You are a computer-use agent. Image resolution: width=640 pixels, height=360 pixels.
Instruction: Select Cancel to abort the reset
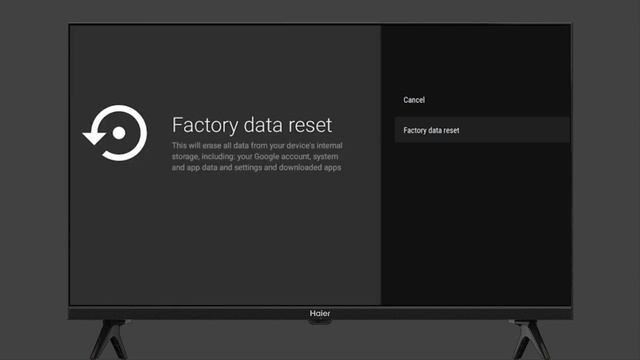pyautogui.click(x=414, y=100)
